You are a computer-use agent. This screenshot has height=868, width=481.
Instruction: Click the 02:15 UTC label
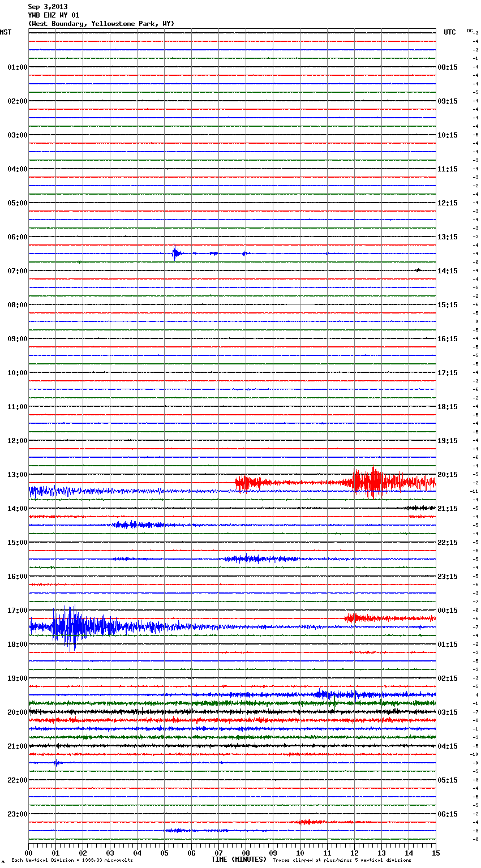tap(448, 678)
